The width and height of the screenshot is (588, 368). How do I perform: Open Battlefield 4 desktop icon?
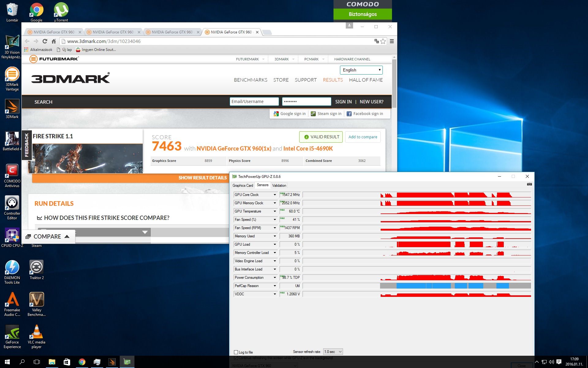[x=12, y=141]
